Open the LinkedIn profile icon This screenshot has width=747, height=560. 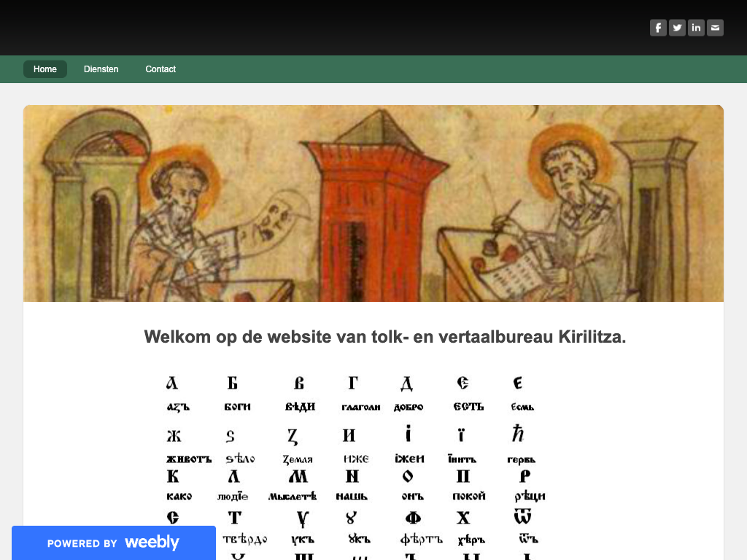(x=696, y=28)
